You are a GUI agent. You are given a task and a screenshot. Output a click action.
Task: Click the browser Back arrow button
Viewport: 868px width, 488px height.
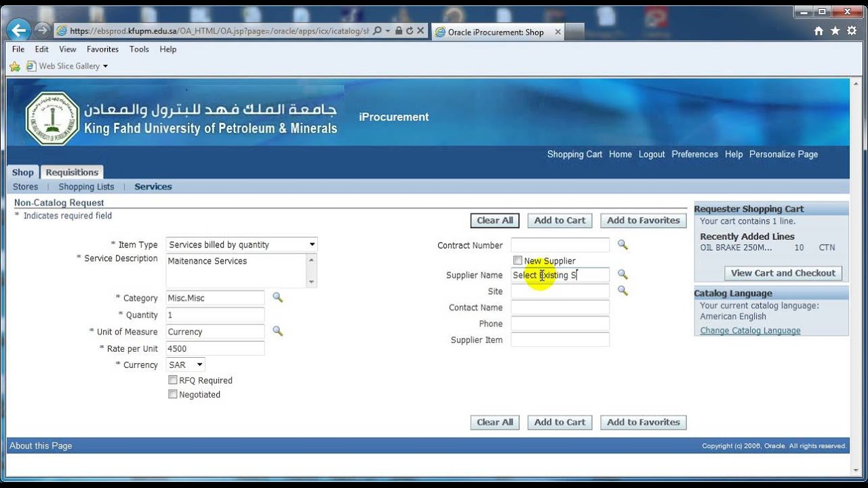coord(19,30)
